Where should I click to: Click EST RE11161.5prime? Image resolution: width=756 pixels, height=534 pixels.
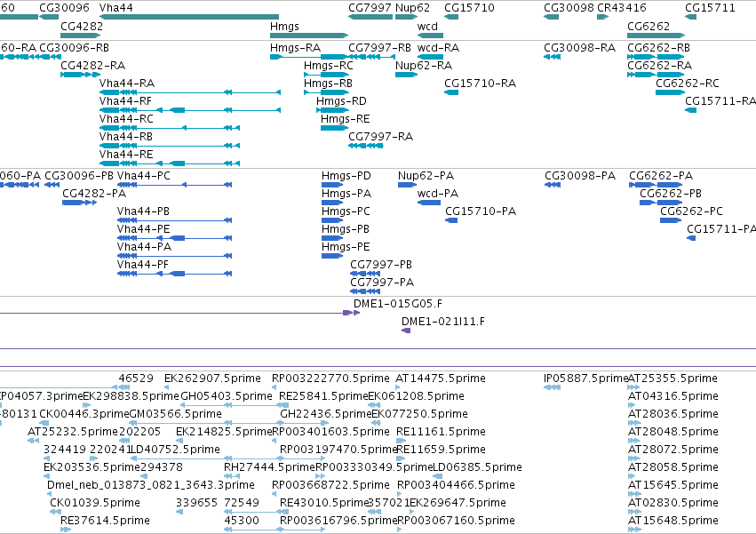402,441
